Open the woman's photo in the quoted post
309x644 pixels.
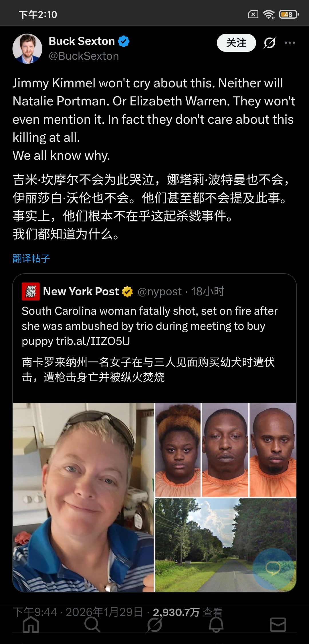[x=83, y=497]
